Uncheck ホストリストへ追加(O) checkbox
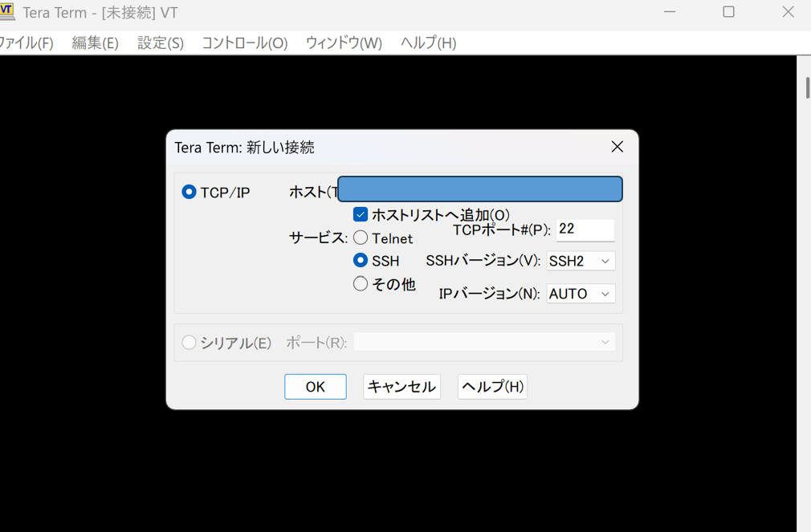 361,214
